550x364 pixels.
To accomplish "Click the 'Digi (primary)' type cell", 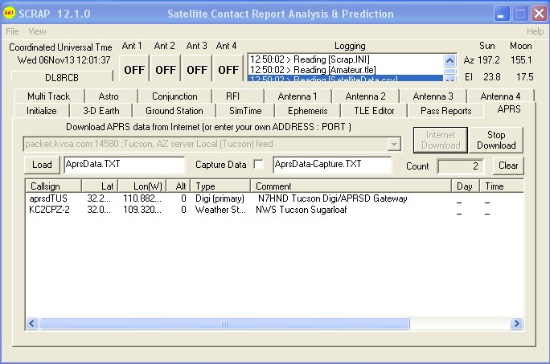I will click(x=220, y=199).
